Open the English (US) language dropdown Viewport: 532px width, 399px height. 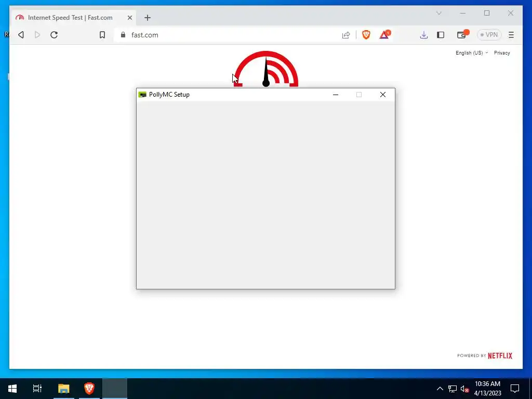click(472, 53)
